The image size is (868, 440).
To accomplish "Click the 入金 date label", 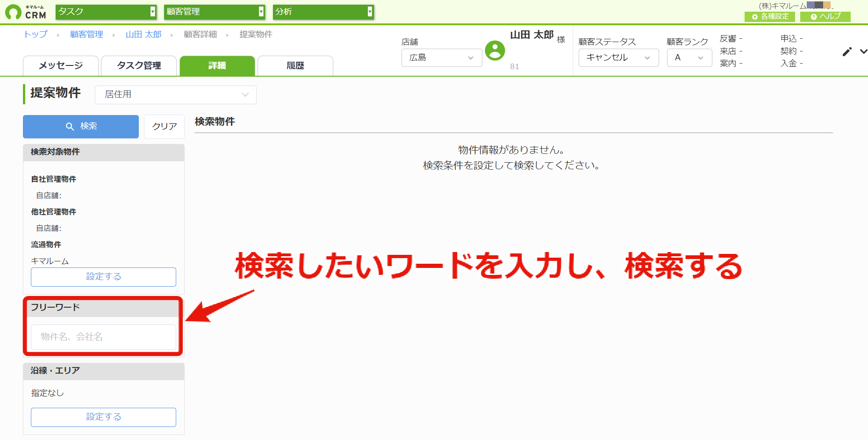I will tap(789, 63).
